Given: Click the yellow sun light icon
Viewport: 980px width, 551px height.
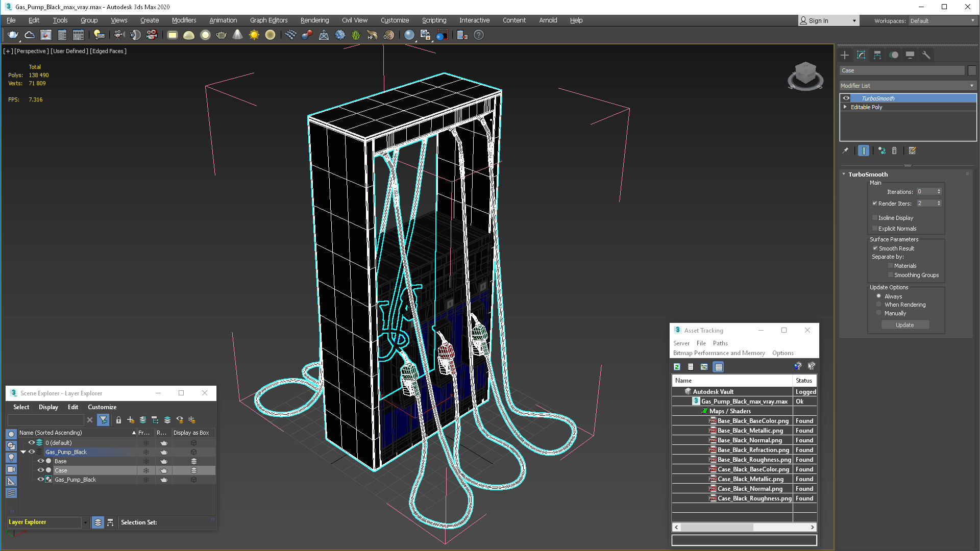Looking at the screenshot, I should tap(254, 35).
